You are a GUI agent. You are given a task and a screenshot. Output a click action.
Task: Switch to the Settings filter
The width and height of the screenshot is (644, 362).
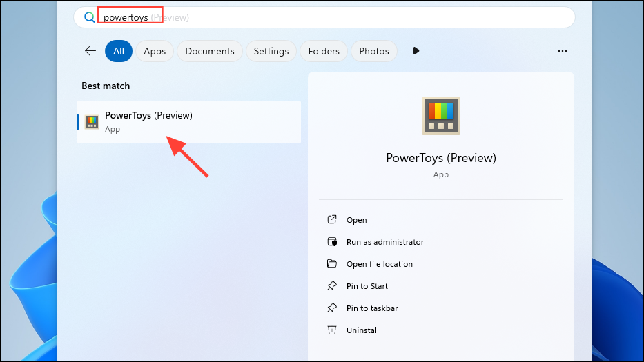coord(271,51)
